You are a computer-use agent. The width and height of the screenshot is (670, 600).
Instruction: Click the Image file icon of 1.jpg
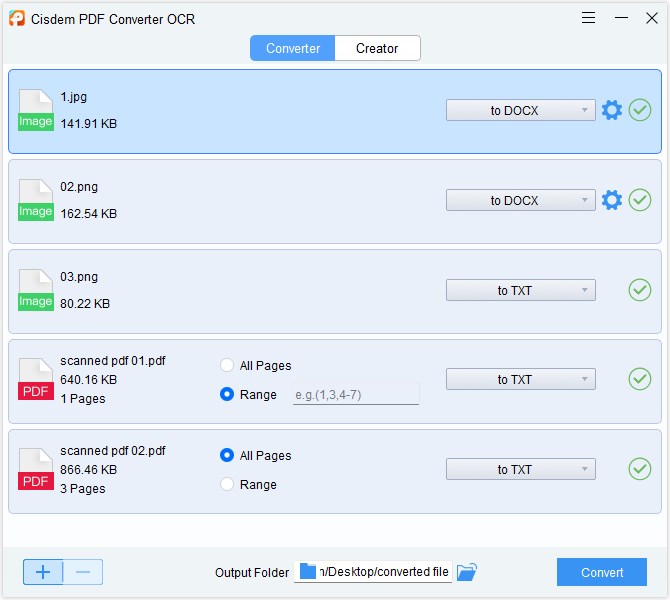(x=36, y=110)
